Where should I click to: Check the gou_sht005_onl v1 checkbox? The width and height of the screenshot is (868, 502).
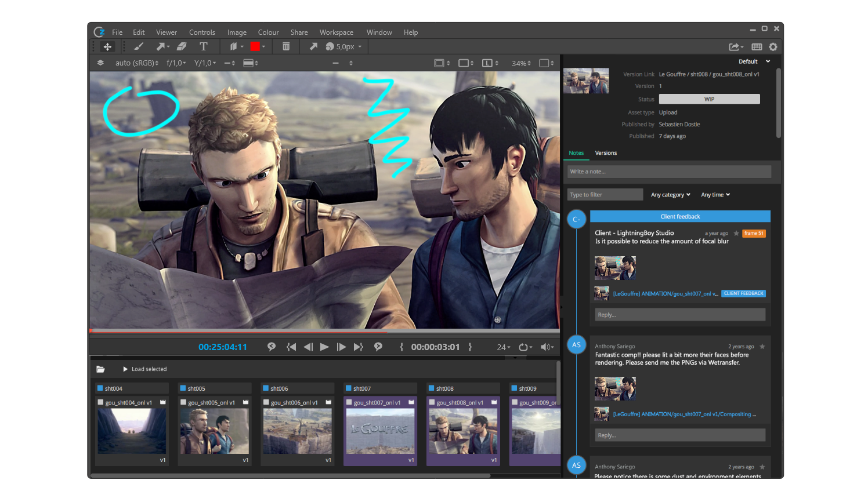pos(183,402)
